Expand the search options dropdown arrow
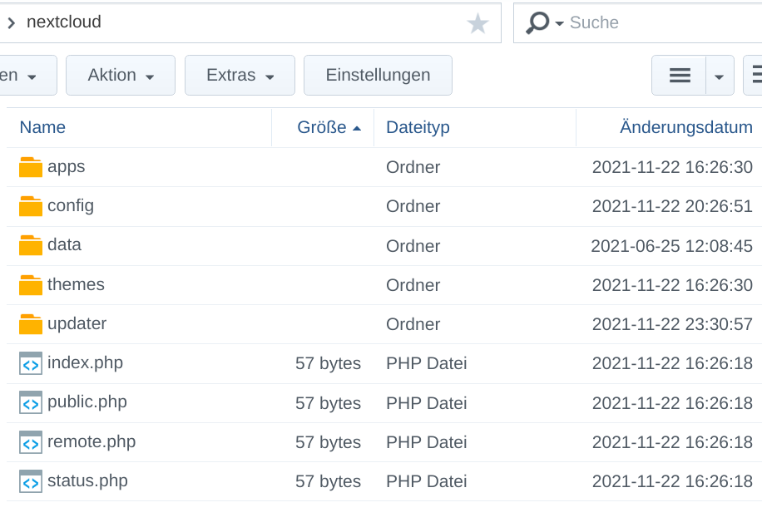 point(559,23)
